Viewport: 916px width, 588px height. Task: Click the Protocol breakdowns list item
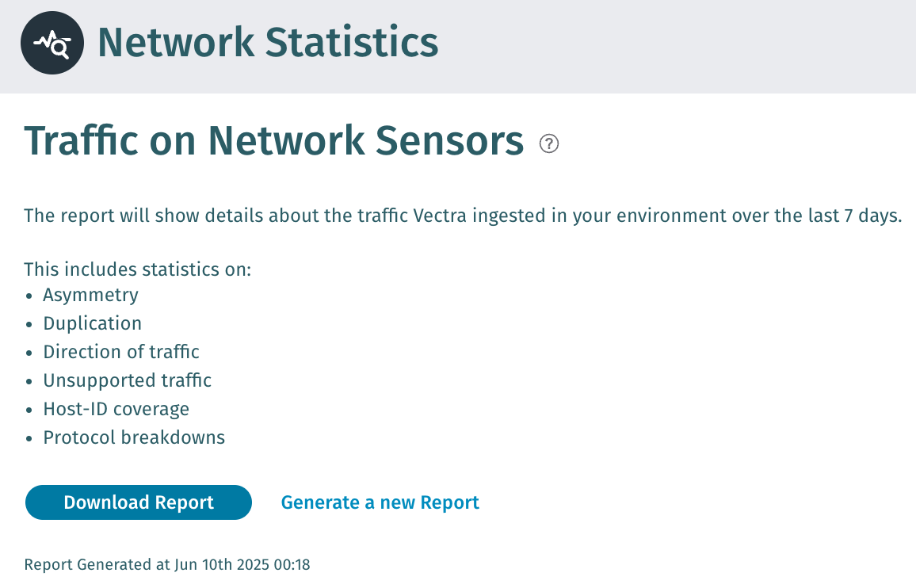(134, 437)
